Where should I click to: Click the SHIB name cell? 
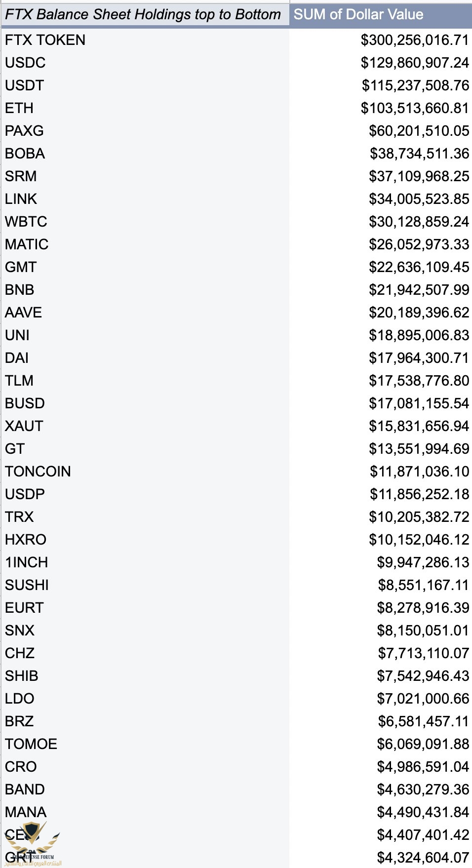click(22, 676)
